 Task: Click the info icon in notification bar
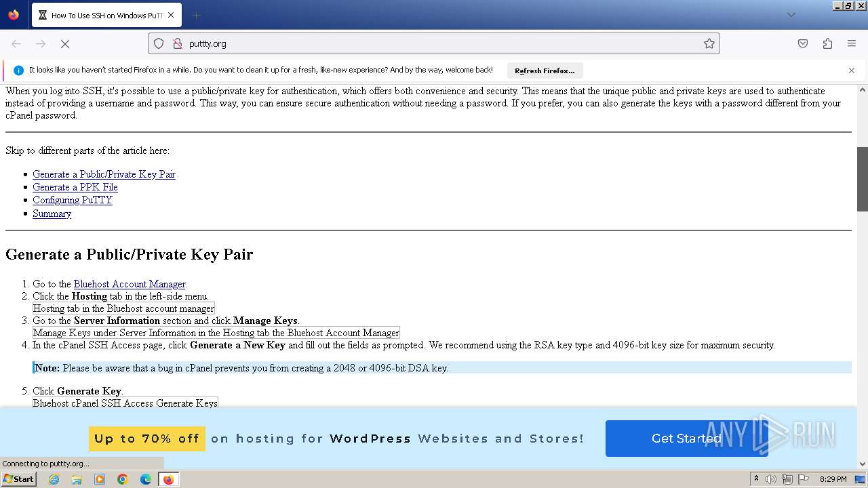(18, 70)
